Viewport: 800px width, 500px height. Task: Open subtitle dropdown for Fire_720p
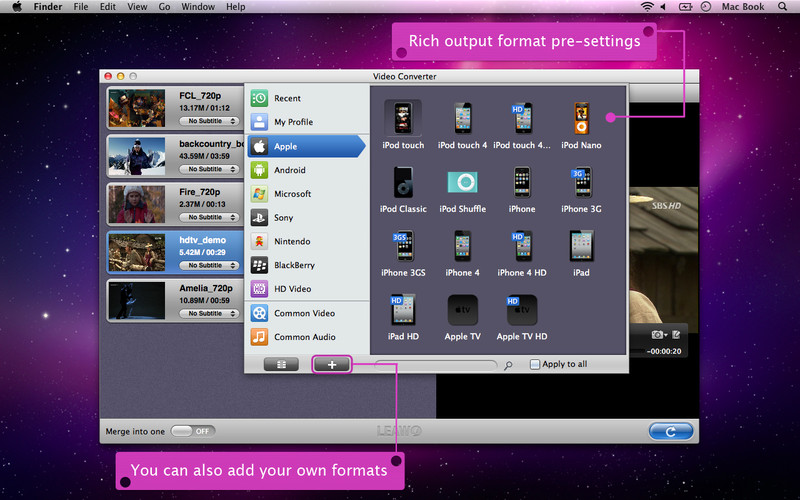[x=209, y=217]
